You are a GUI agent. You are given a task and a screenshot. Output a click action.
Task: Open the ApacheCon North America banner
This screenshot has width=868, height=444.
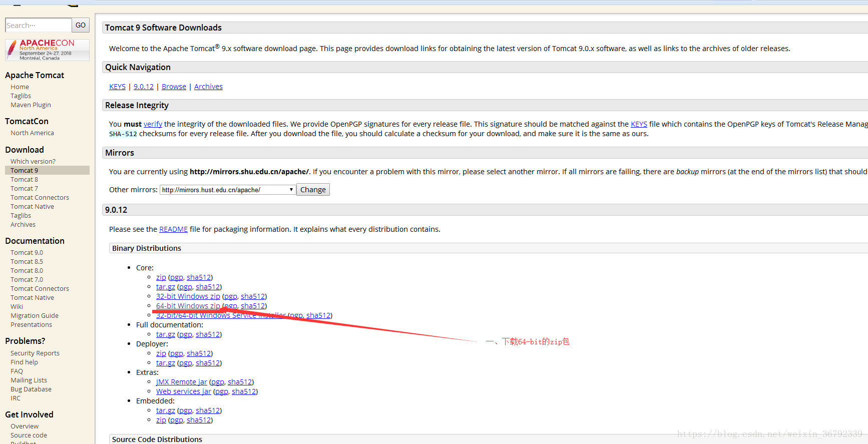pyautogui.click(x=47, y=50)
